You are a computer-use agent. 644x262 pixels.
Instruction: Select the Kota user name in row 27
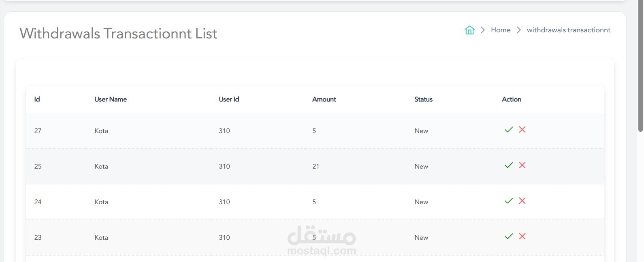101,131
